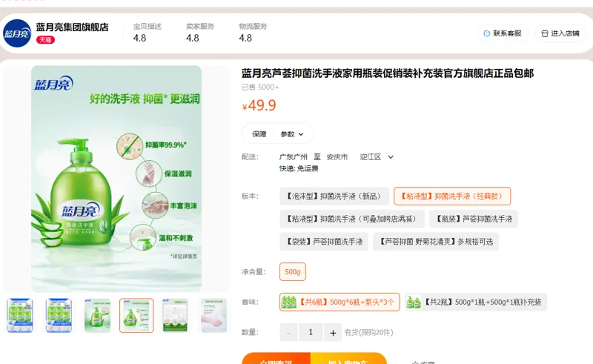593x364 pixels.
Task: Select 【共2瓶】500g*1瓶+500g*1瓶补充装 option
Action: 476,302
